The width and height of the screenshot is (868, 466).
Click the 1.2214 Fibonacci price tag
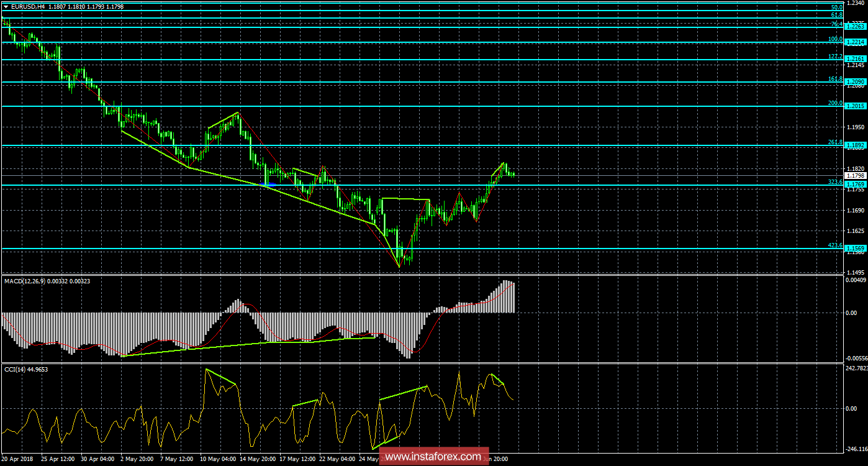(855, 42)
